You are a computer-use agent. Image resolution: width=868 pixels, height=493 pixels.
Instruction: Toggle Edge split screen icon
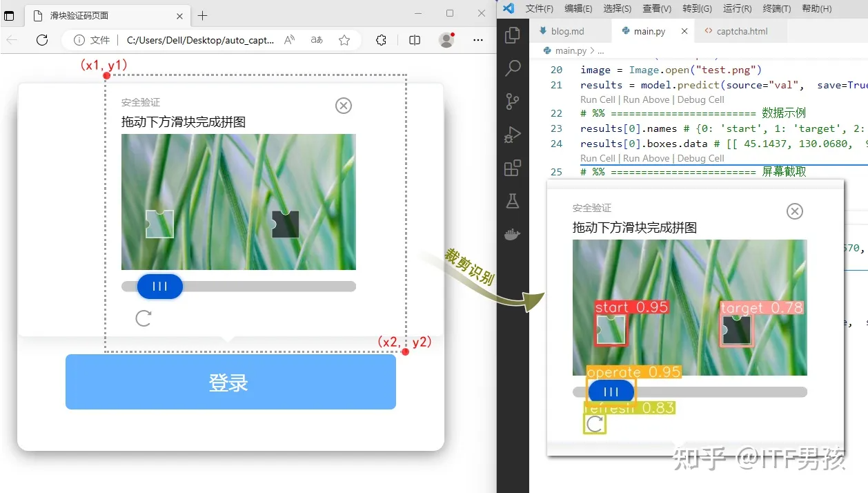(x=415, y=40)
